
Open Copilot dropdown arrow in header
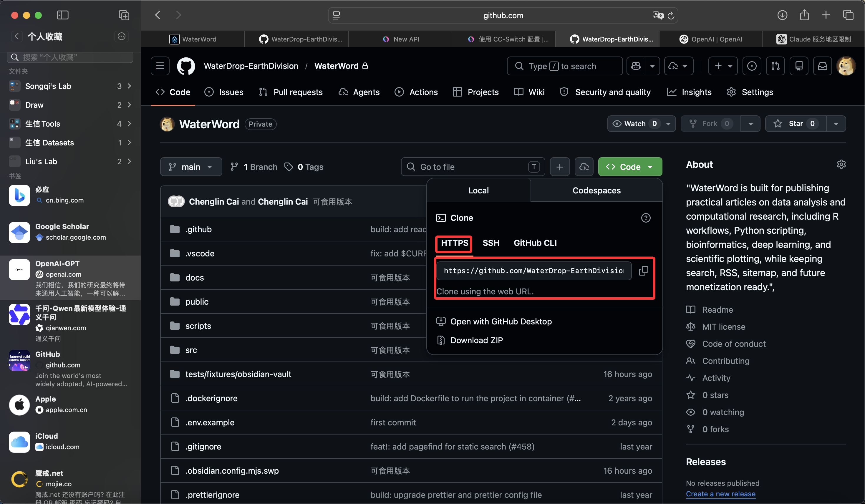(652, 66)
